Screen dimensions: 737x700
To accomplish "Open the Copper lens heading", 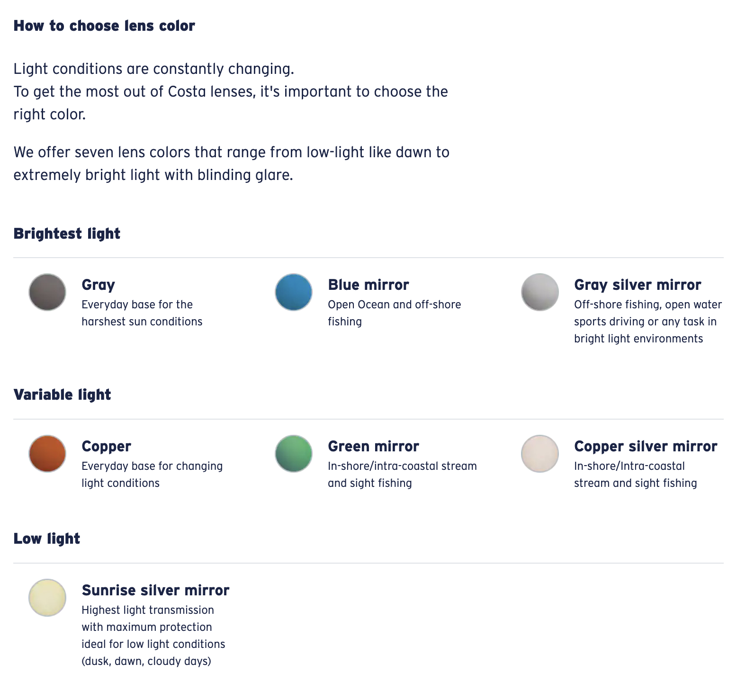I will (x=106, y=447).
